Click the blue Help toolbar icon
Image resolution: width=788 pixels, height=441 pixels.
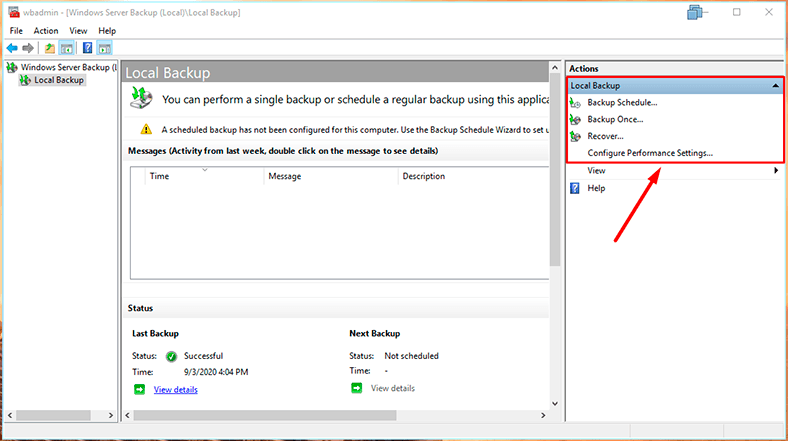click(x=87, y=48)
